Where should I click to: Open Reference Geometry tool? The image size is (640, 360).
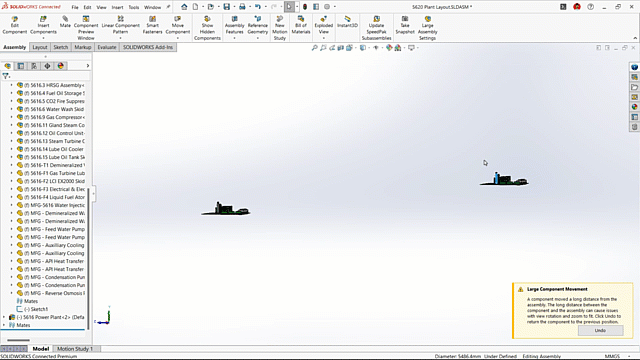click(258, 25)
